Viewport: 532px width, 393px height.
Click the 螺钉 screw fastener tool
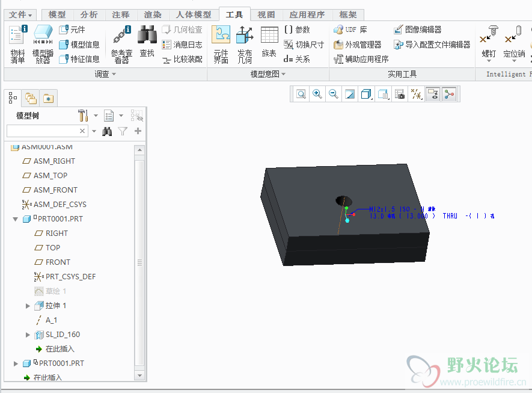[489, 43]
